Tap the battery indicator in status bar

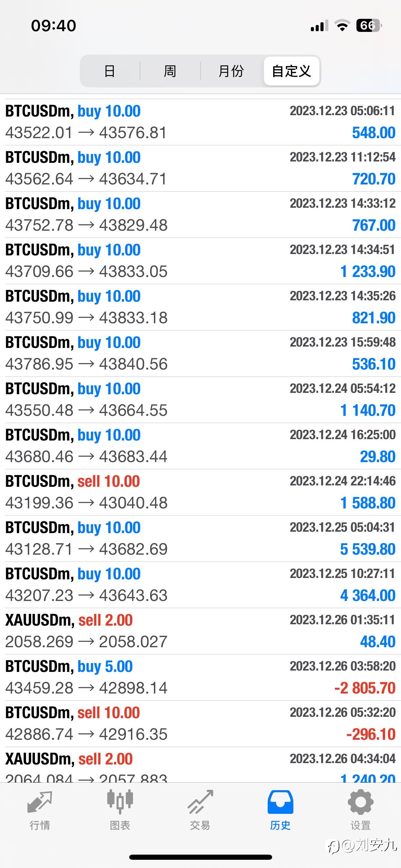(369, 25)
